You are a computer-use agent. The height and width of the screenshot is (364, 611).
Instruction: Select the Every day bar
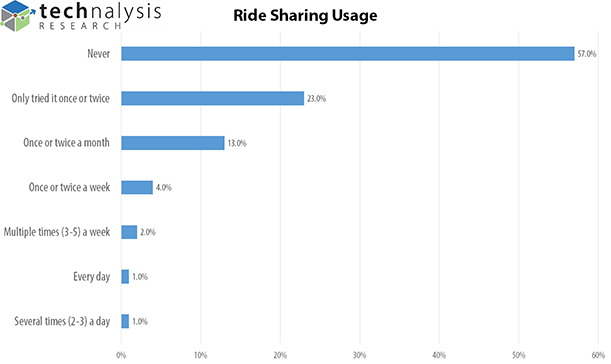125,277
